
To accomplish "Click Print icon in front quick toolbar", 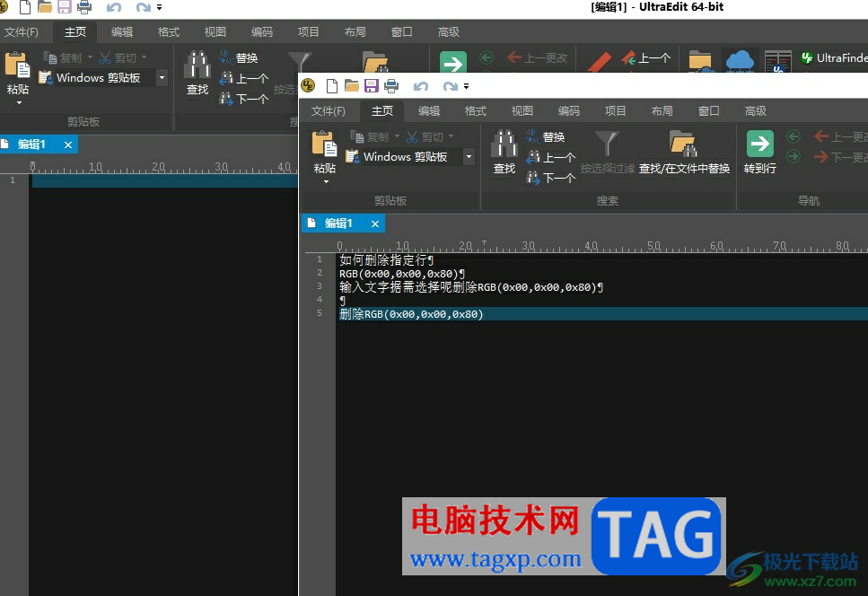I will point(391,86).
